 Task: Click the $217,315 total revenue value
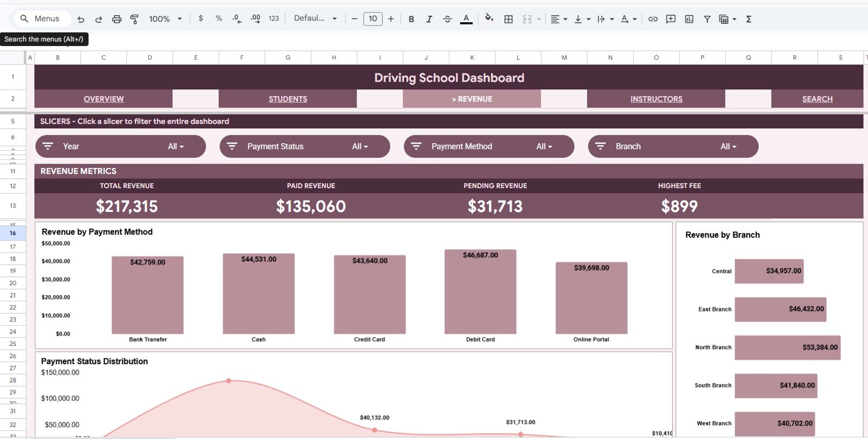(127, 206)
